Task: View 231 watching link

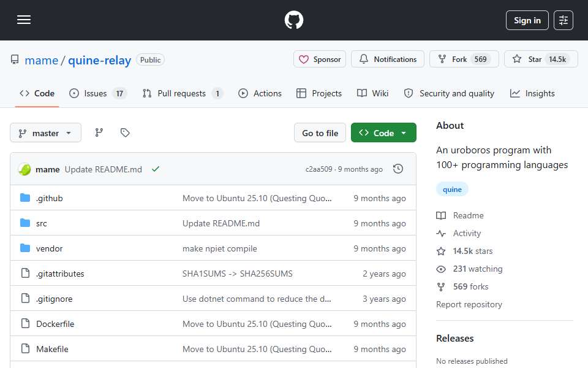Action: [470, 269]
